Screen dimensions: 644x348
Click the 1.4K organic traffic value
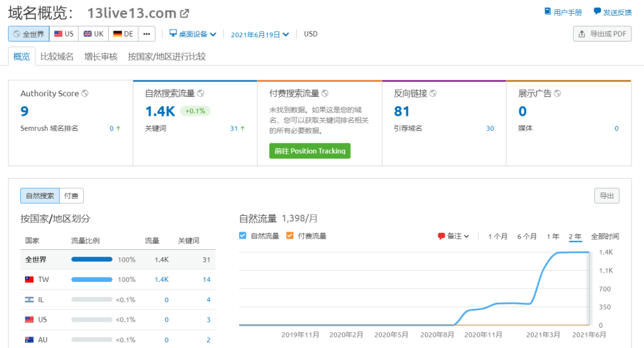click(x=160, y=111)
